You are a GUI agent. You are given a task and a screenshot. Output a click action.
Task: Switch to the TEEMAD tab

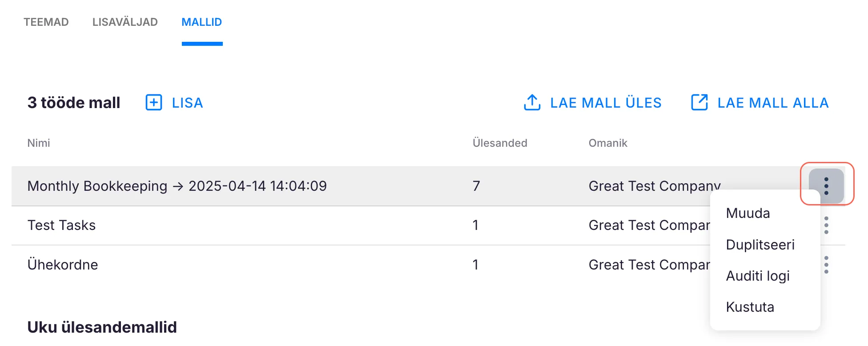(46, 22)
